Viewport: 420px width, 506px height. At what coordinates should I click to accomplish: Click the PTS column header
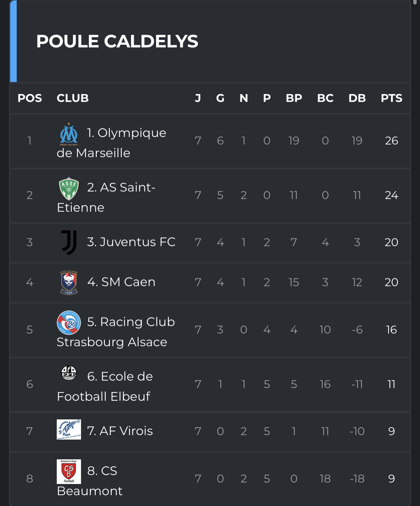point(391,98)
